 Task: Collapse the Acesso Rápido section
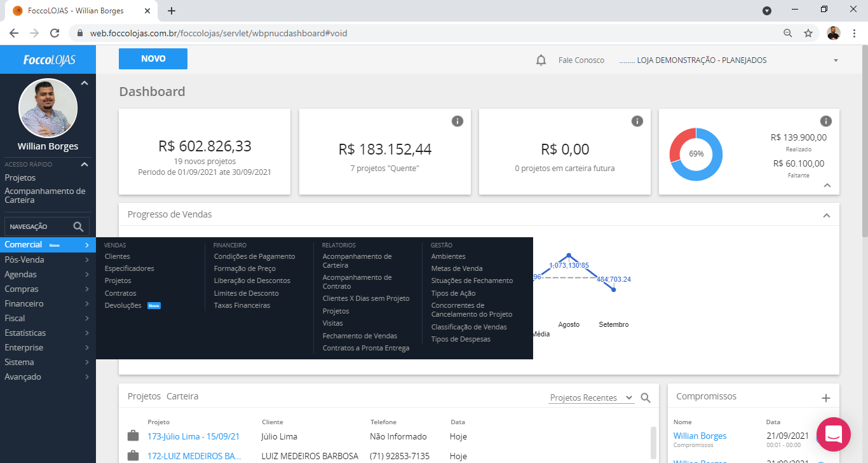tap(84, 165)
